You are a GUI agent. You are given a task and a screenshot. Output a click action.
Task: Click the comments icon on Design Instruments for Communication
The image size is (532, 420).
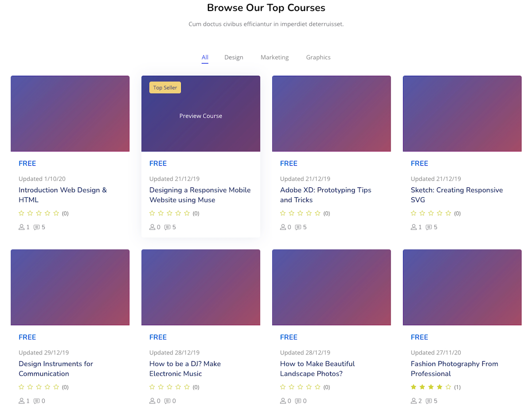[36, 401]
